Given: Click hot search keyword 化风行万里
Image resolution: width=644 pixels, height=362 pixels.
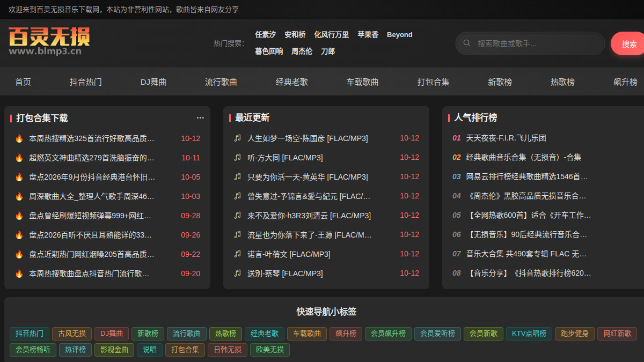Looking at the screenshot, I should pyautogui.click(x=332, y=34).
